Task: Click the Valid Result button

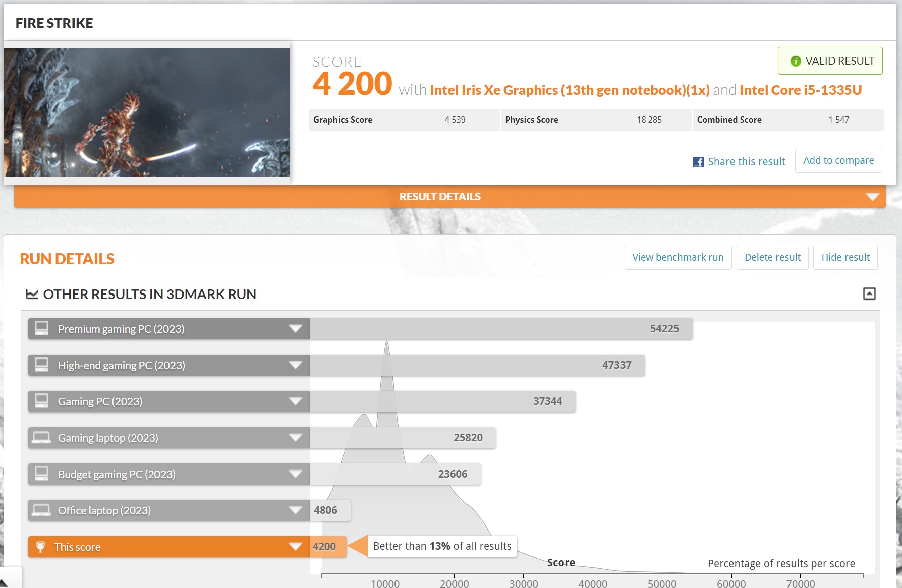Action: 830,61
